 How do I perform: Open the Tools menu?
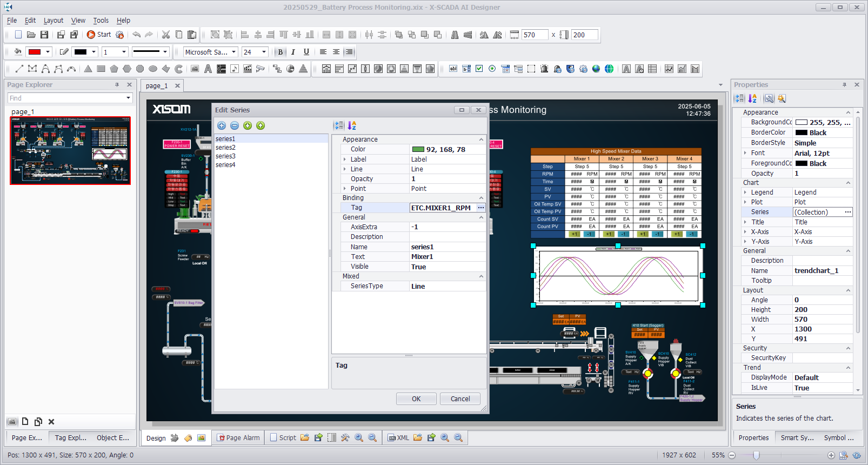(x=101, y=20)
